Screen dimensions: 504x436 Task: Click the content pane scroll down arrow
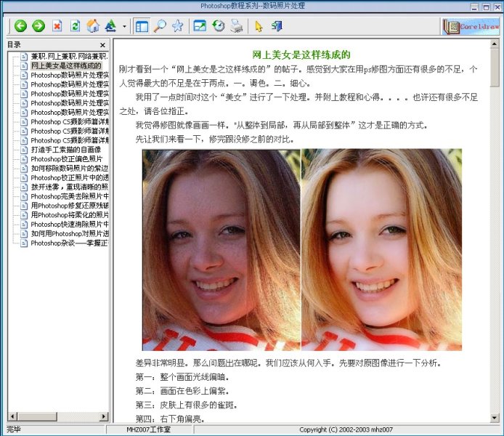pyautogui.click(x=494, y=418)
